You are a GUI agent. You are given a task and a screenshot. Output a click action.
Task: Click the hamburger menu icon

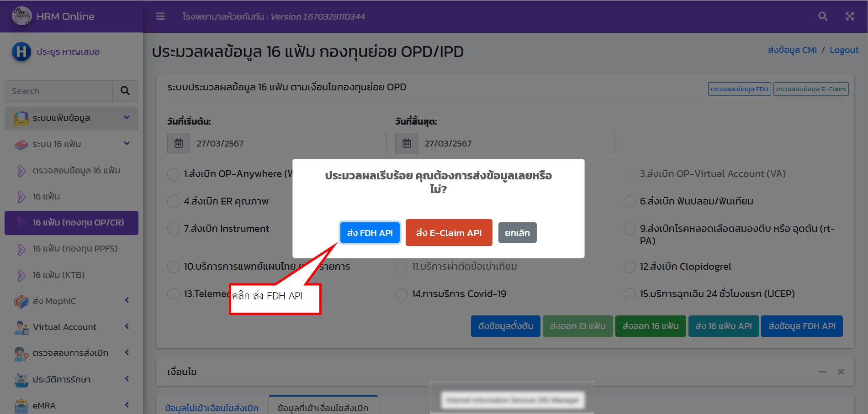(x=160, y=16)
